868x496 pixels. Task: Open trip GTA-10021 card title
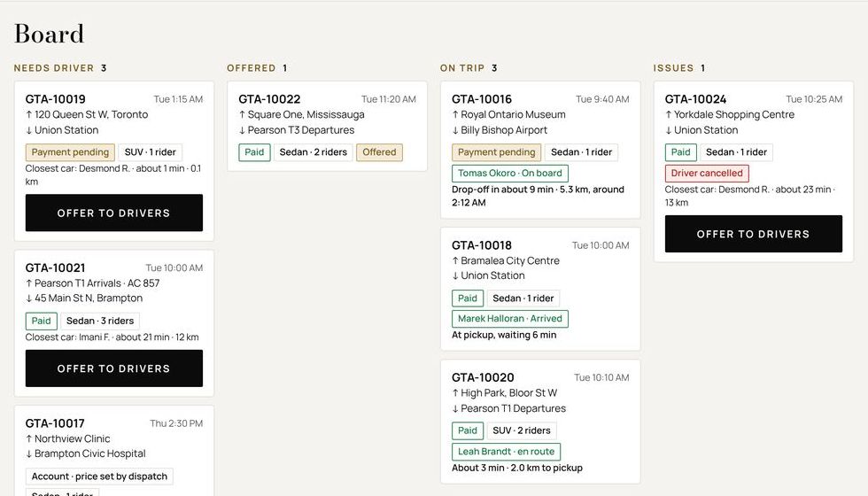pos(55,267)
